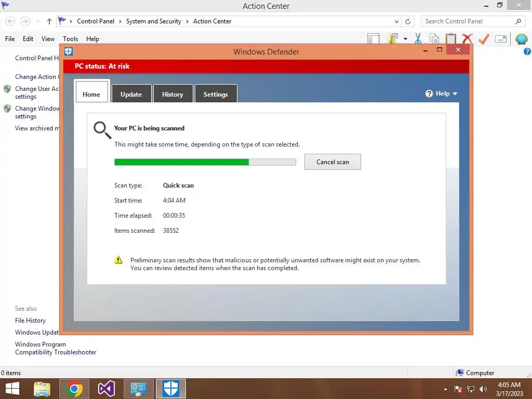
Task: Open the Settings tab in Defender
Action: click(x=216, y=94)
